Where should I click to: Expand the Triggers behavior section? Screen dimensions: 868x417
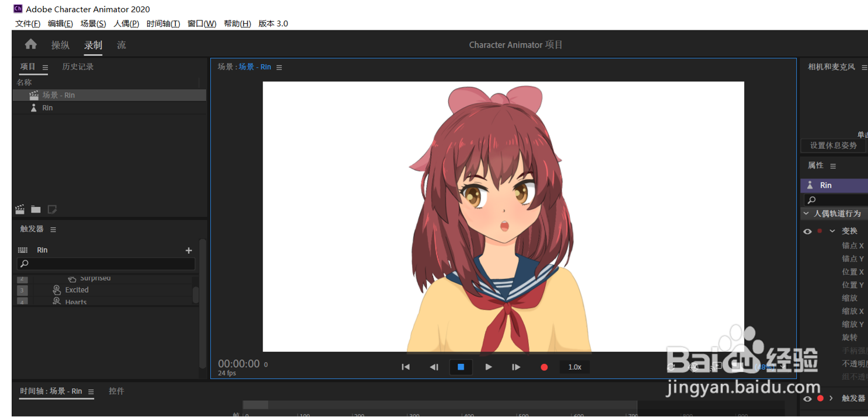point(831,398)
